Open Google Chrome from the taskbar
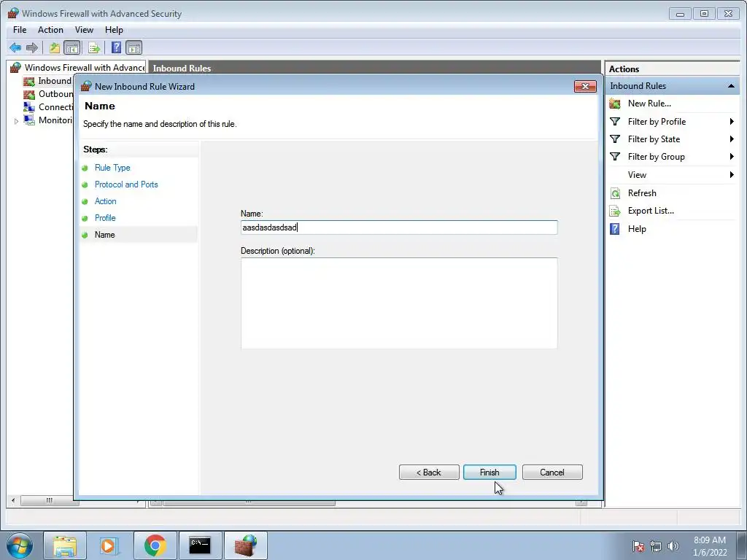747x560 pixels. [155, 545]
